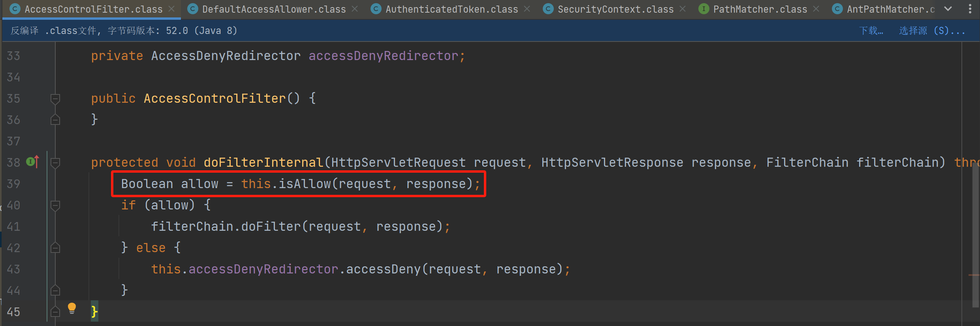Collapse the if (allow) block at line 40
Viewport: 980px width, 326px height.
55,205
